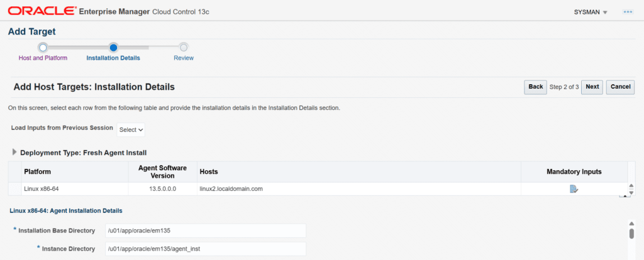Cancel the Add Host Targets wizard
Screen dimensions: 644x260
(620, 87)
